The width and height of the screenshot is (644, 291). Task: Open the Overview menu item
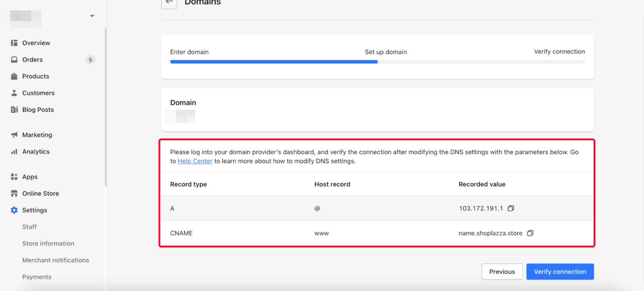point(36,43)
